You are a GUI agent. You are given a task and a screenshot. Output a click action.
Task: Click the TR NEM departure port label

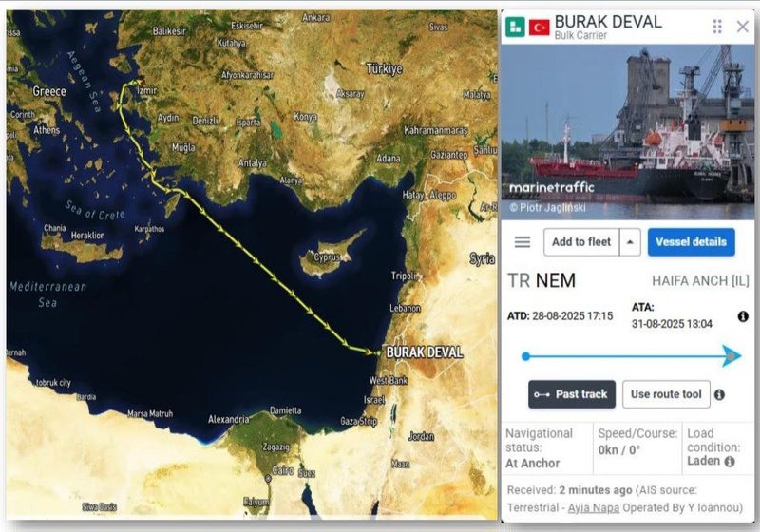coord(541,280)
